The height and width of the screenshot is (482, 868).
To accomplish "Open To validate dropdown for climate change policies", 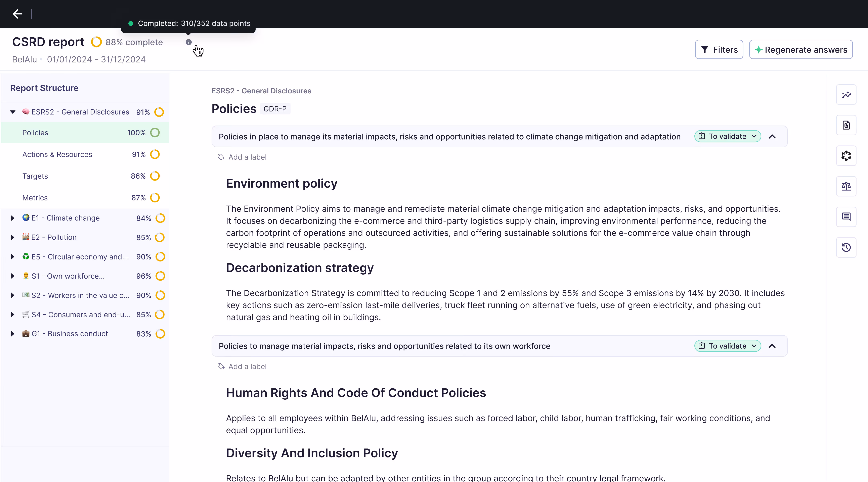I will [728, 136].
